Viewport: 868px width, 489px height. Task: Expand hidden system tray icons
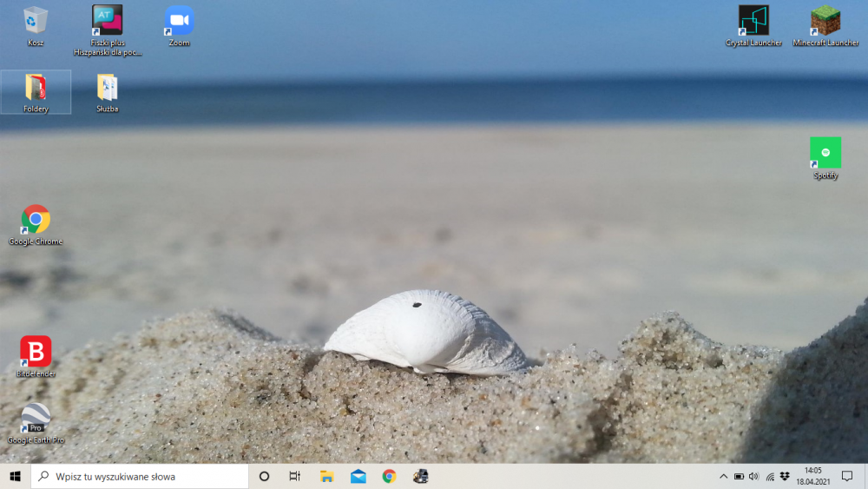click(724, 476)
